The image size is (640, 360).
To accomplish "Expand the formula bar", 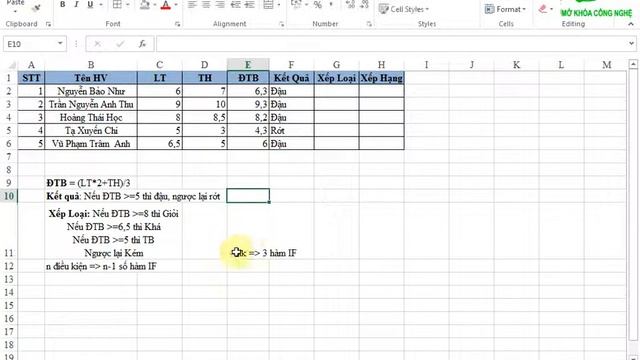I will (x=631, y=43).
